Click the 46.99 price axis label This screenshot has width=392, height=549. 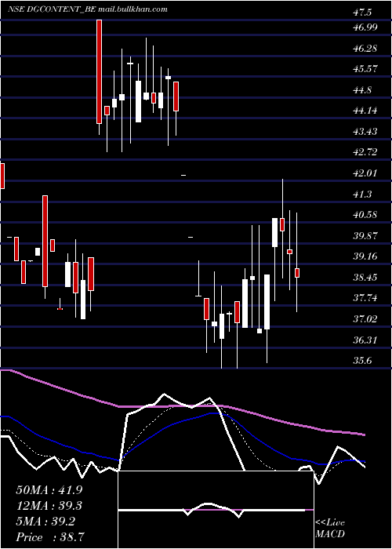[365, 27]
